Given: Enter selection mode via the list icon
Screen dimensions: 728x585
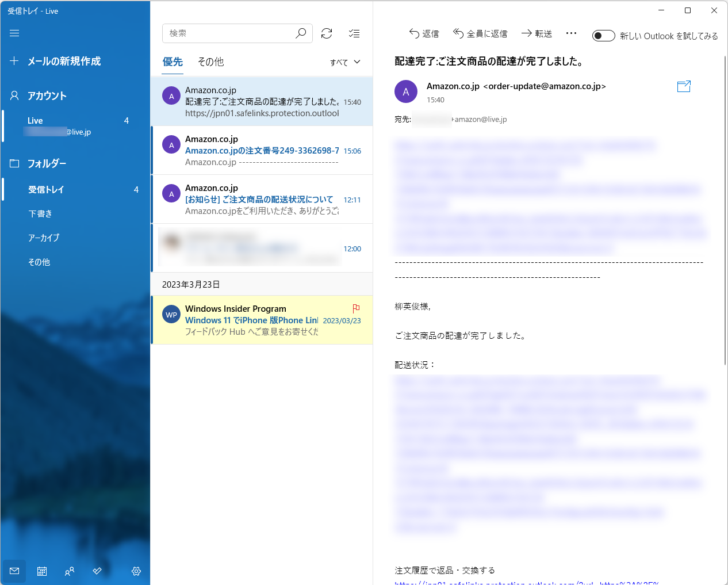Looking at the screenshot, I should [354, 33].
